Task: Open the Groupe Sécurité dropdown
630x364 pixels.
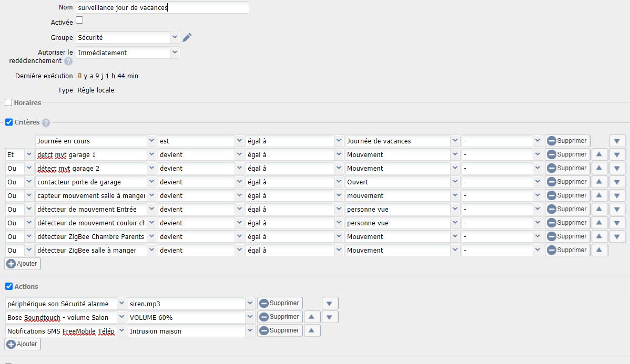Action: pyautogui.click(x=175, y=37)
